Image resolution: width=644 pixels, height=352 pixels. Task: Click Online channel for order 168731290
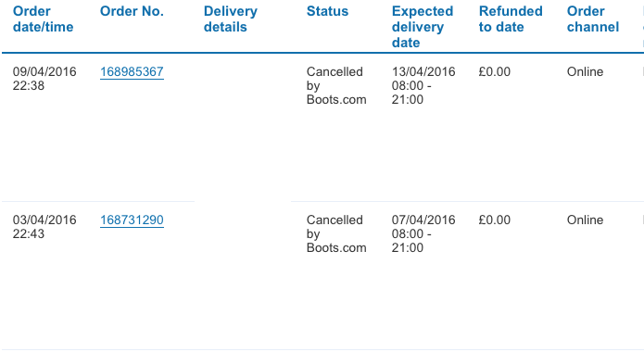585,220
